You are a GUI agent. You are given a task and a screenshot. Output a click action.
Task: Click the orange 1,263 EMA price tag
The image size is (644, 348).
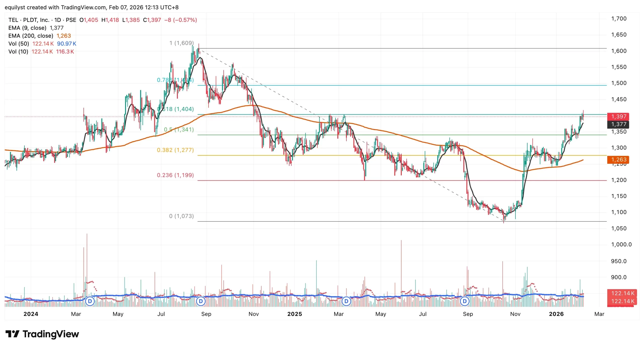click(618, 160)
